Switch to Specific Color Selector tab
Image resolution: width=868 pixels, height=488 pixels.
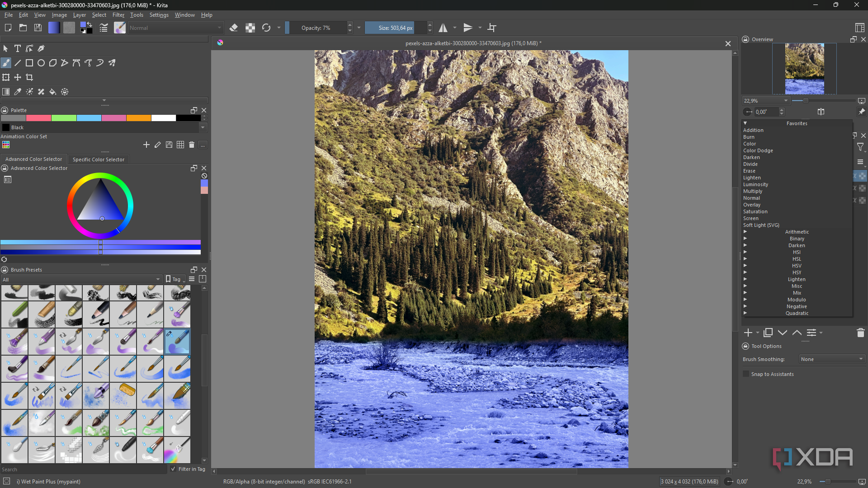[99, 160]
